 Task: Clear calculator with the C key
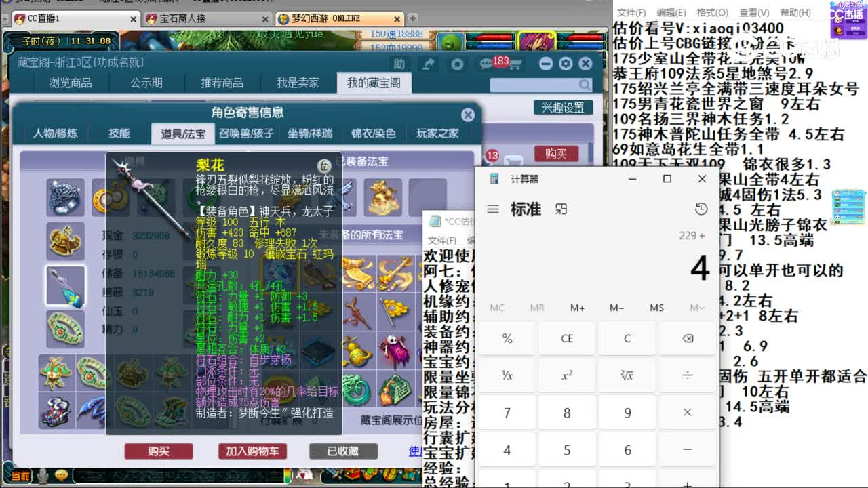tap(627, 338)
